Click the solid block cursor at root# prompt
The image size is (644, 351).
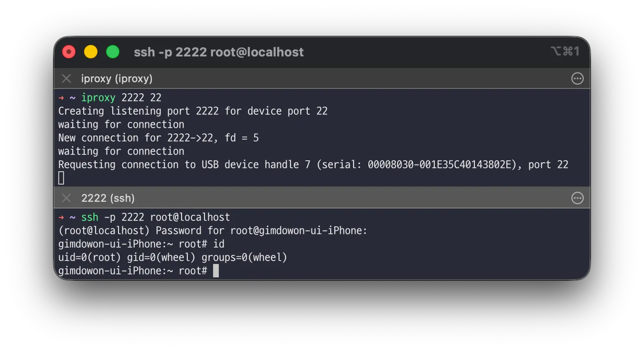pyautogui.click(x=216, y=271)
